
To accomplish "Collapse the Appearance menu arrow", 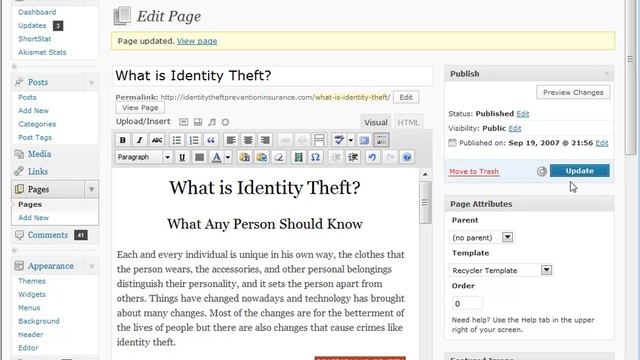I will (91, 266).
